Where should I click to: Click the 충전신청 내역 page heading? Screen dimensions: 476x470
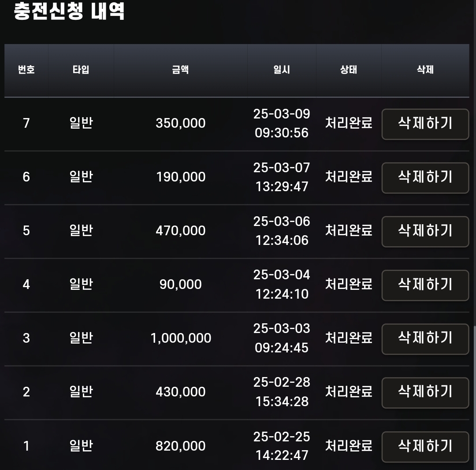tap(69, 11)
